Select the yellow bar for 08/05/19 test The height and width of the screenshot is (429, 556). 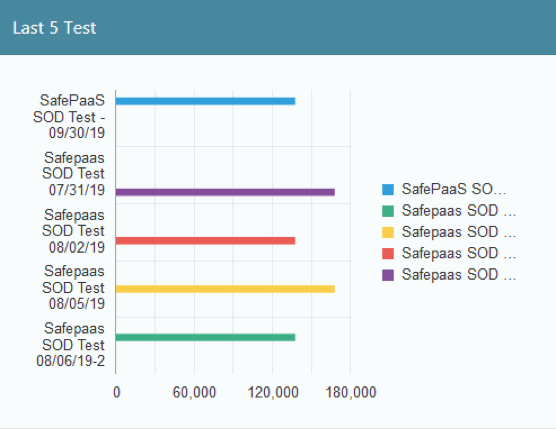pos(225,289)
